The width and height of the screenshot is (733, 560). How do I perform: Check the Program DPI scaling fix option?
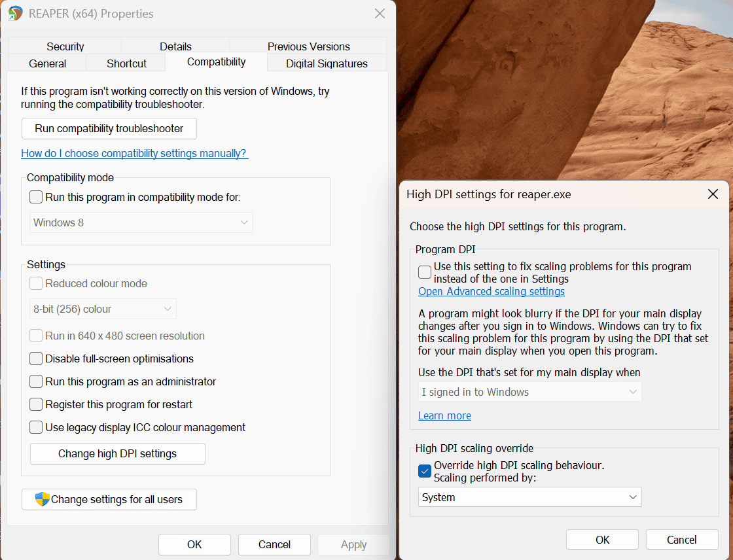point(425,272)
